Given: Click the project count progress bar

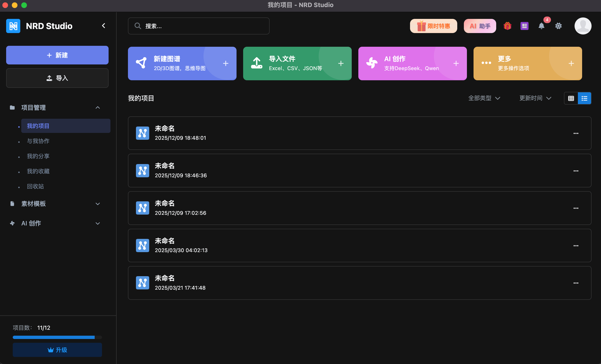Looking at the screenshot, I should click(57, 337).
